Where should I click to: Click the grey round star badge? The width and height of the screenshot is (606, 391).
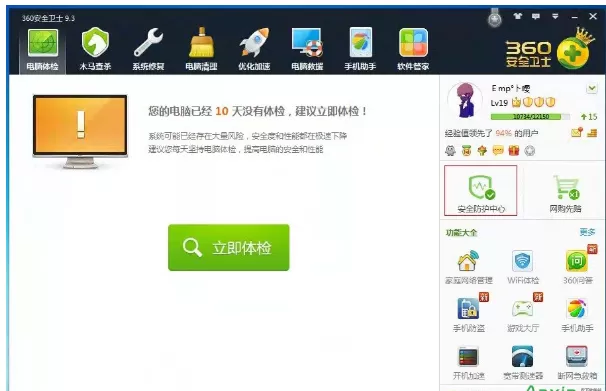coord(529,151)
